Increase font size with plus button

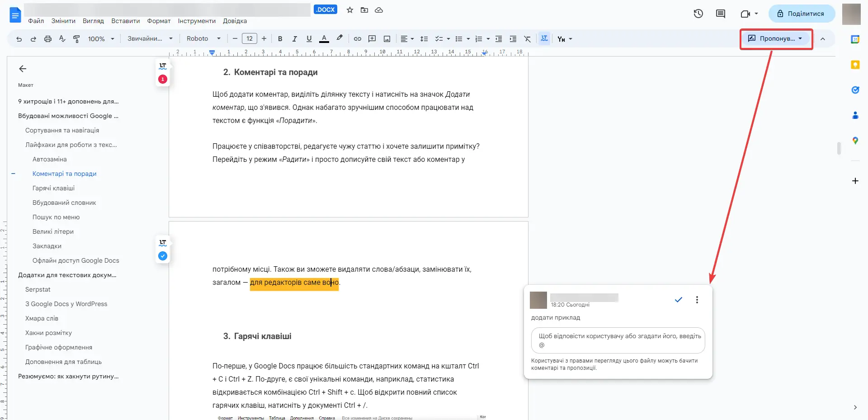264,39
